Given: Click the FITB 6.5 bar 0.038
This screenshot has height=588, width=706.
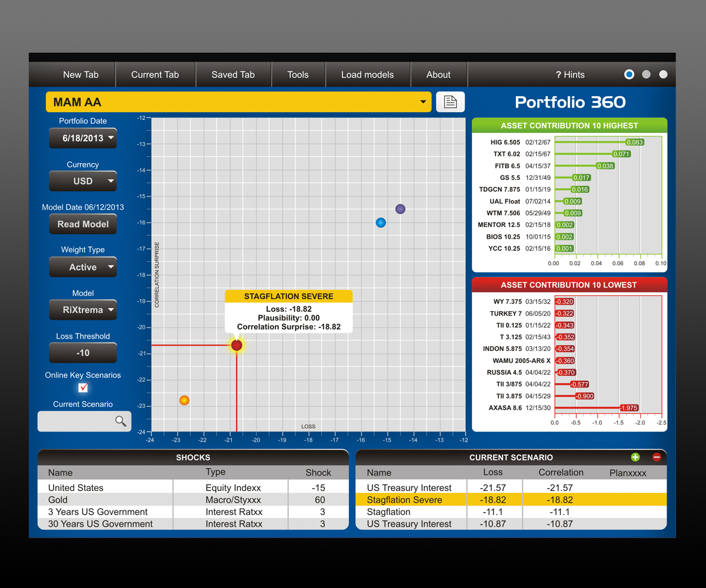Looking at the screenshot, I should pos(584,166).
